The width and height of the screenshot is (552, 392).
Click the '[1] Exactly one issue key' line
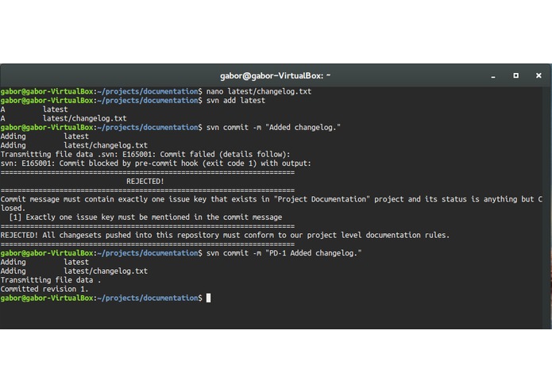click(145, 217)
